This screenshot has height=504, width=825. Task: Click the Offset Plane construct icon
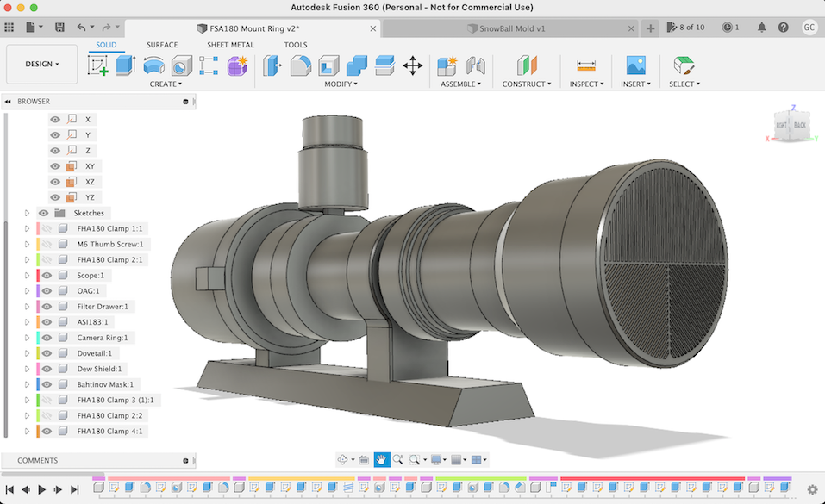pyautogui.click(x=527, y=65)
